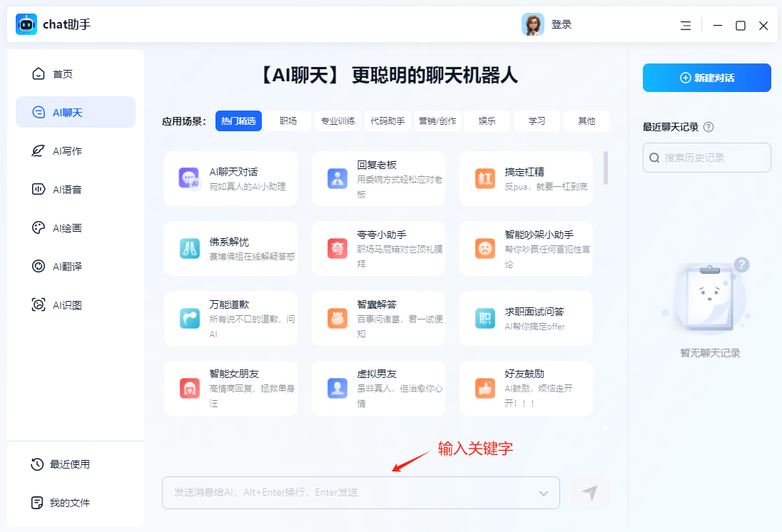
Task: Click the 登录 login link
Action: coord(562,25)
